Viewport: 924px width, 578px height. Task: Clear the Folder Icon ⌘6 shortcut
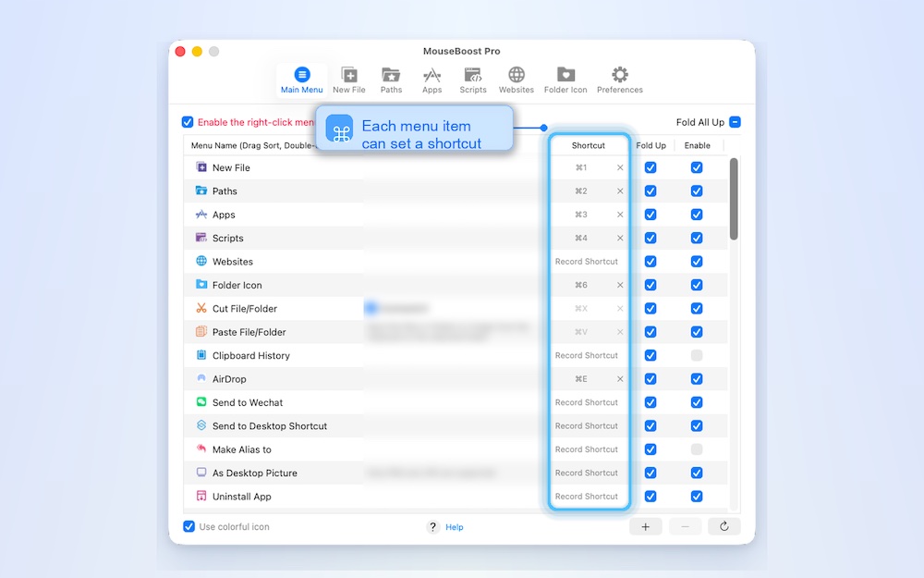coord(620,285)
